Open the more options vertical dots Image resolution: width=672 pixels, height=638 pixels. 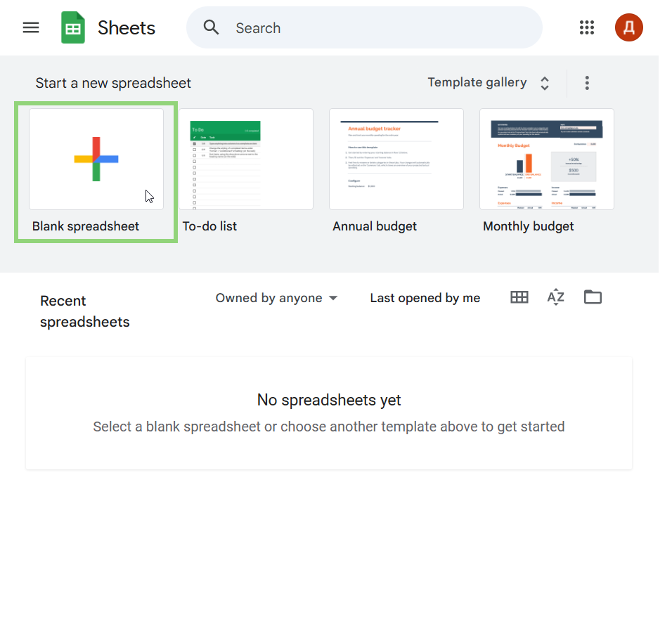[587, 83]
